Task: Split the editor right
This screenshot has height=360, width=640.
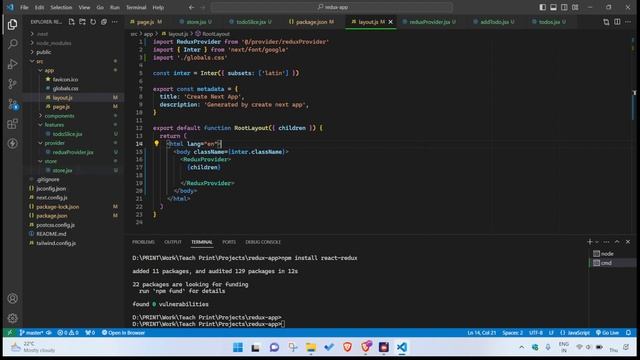Action: tap(617, 22)
